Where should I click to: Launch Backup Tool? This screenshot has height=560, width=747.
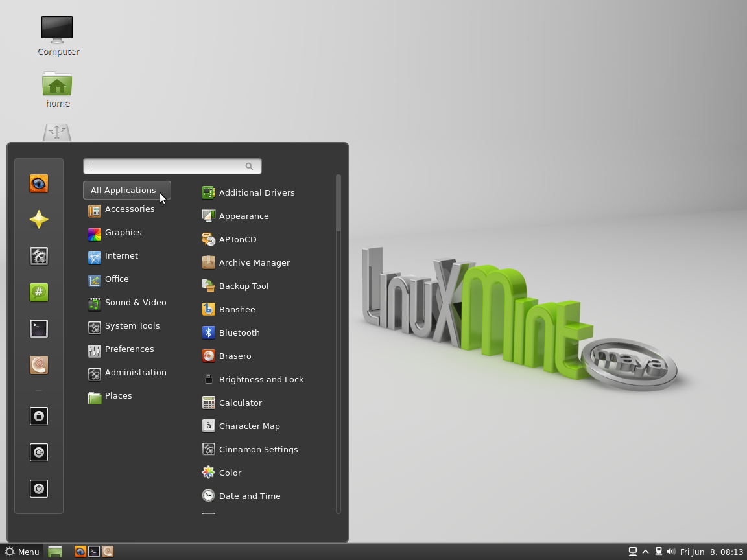(235, 286)
